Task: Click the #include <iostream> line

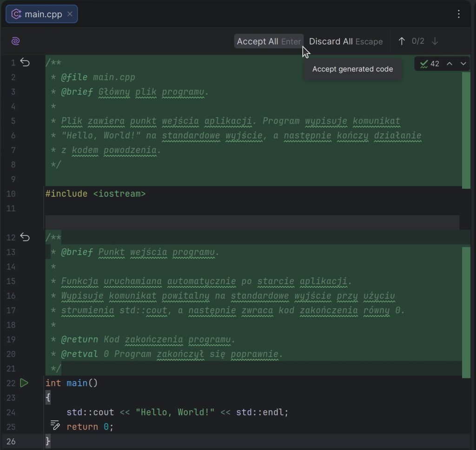Action: pos(96,194)
